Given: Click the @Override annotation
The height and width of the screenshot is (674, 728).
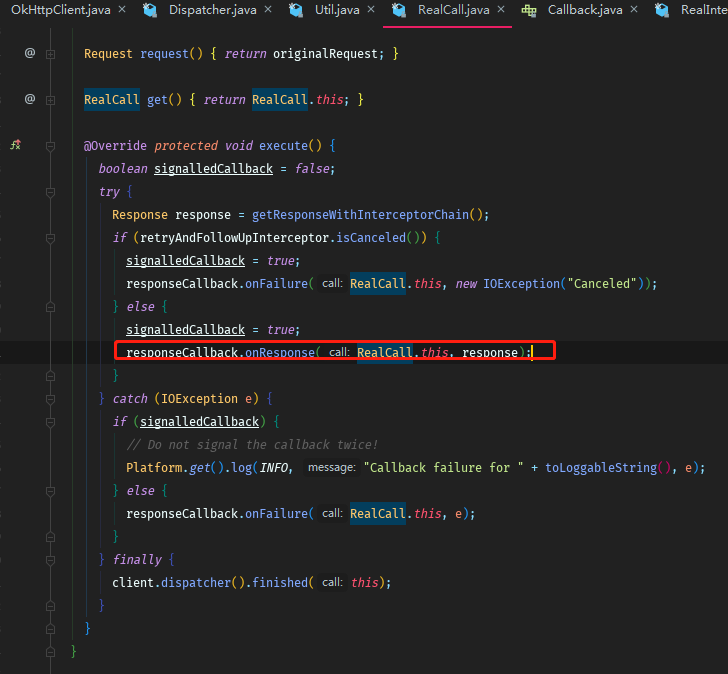Looking at the screenshot, I should pyautogui.click(x=115, y=146).
